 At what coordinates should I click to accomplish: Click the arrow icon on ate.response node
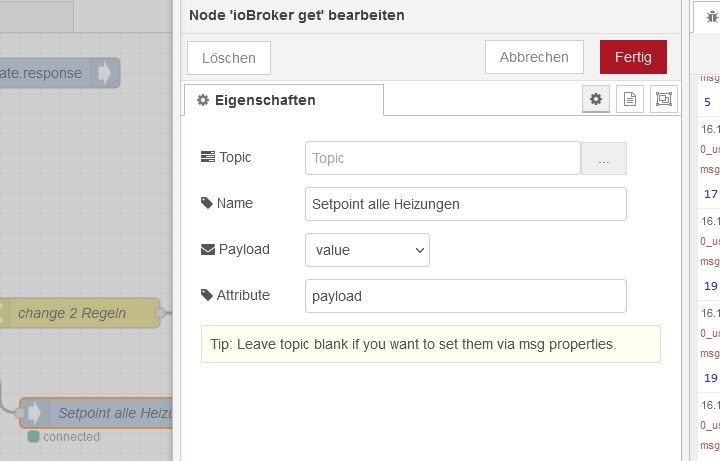tap(104, 73)
